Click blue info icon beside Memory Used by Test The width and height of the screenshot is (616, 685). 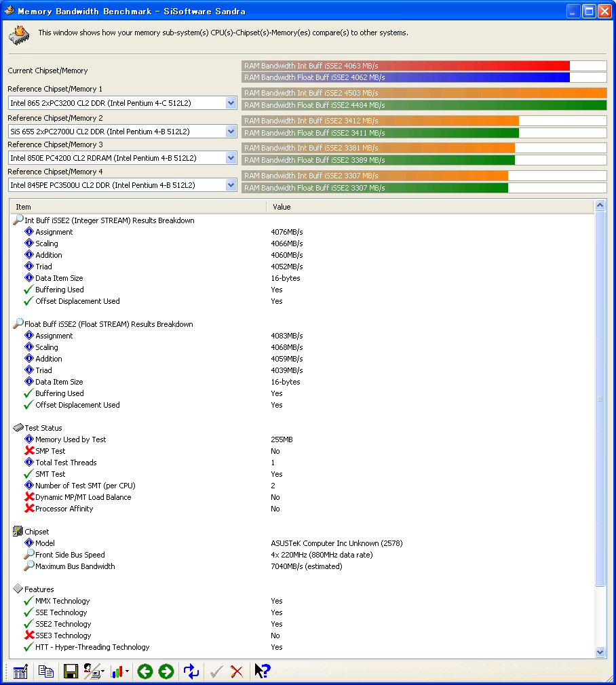coord(29,439)
